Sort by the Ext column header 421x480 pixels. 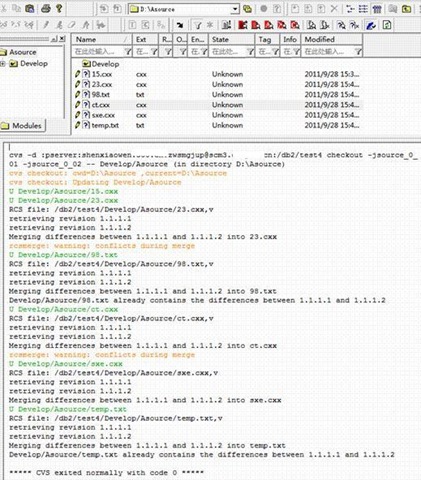pyautogui.click(x=145, y=39)
